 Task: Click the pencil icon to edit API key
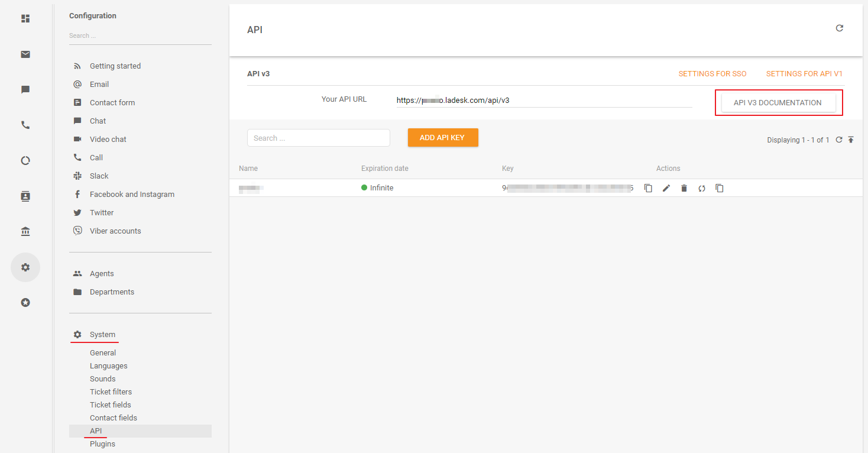[666, 188]
